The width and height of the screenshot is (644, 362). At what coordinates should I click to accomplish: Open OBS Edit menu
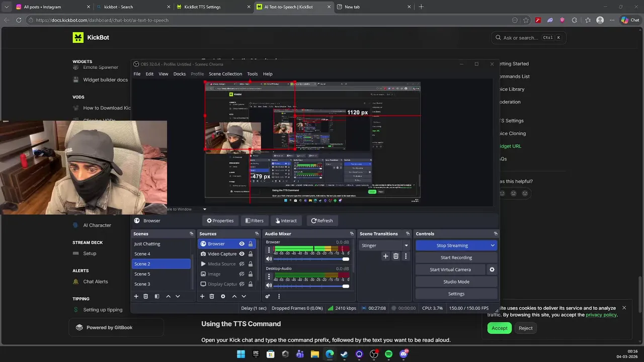point(149,74)
